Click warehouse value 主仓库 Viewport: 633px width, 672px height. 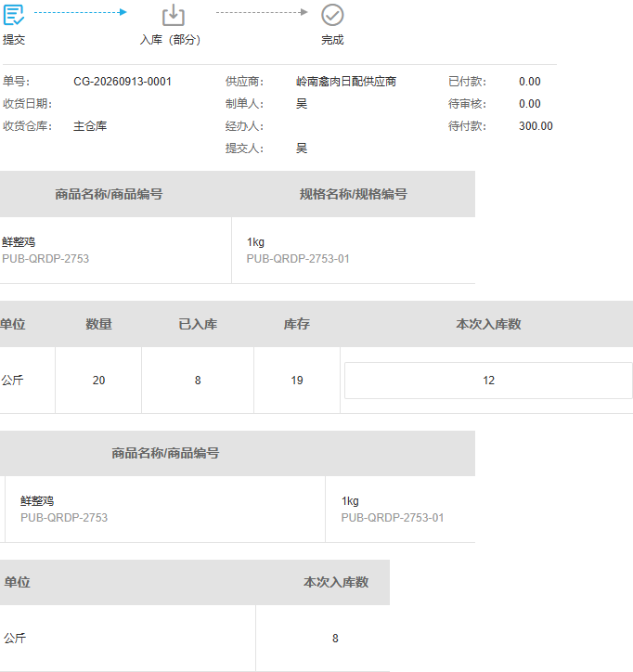click(90, 126)
